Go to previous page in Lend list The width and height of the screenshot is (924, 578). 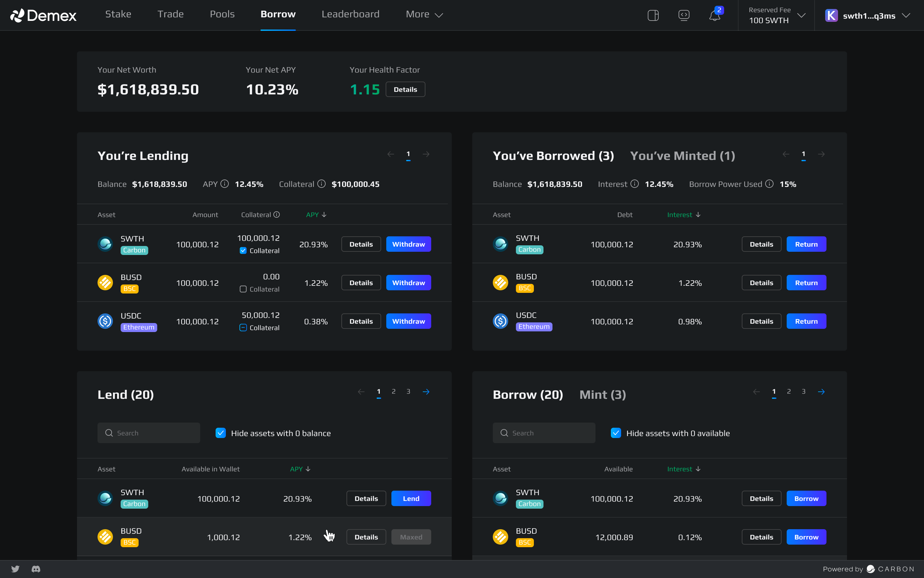tap(361, 391)
